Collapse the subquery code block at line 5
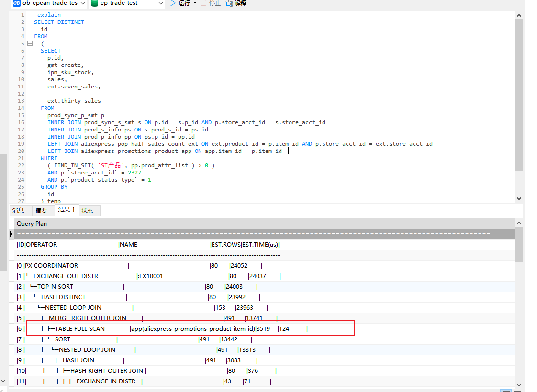Viewport: 537px width, 392px height. (x=30, y=43)
